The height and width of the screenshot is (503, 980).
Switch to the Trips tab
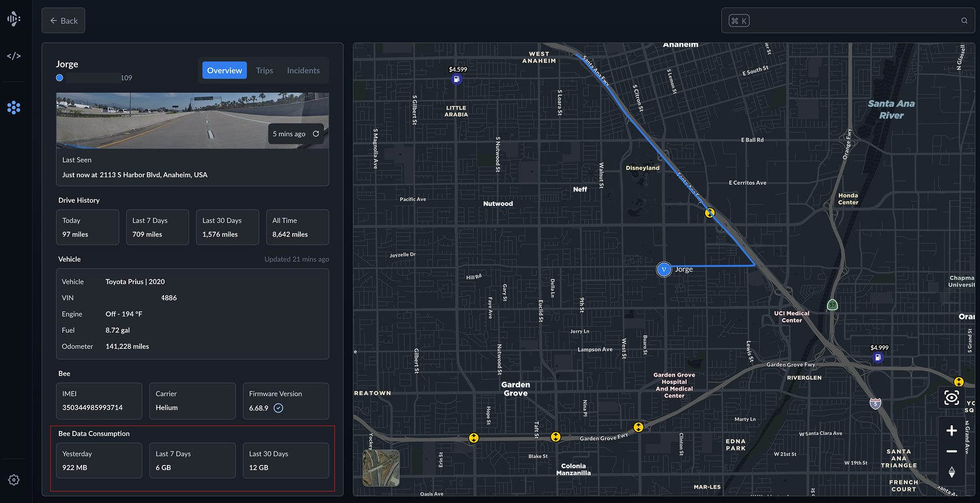[264, 70]
